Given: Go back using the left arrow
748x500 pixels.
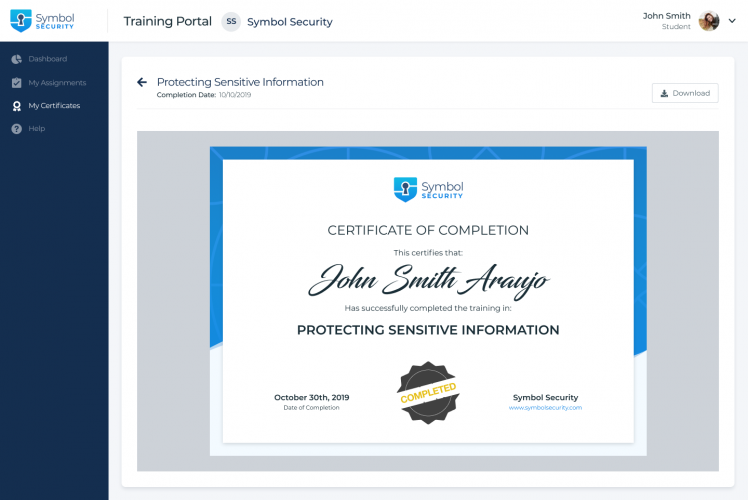Looking at the screenshot, I should [142, 82].
